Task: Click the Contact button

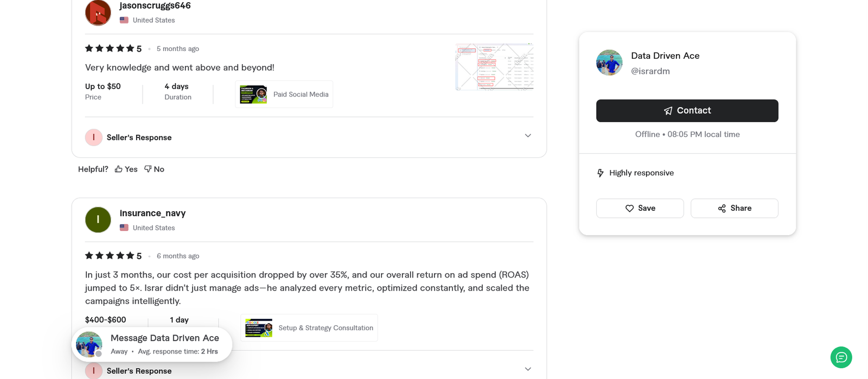Action: (x=687, y=110)
